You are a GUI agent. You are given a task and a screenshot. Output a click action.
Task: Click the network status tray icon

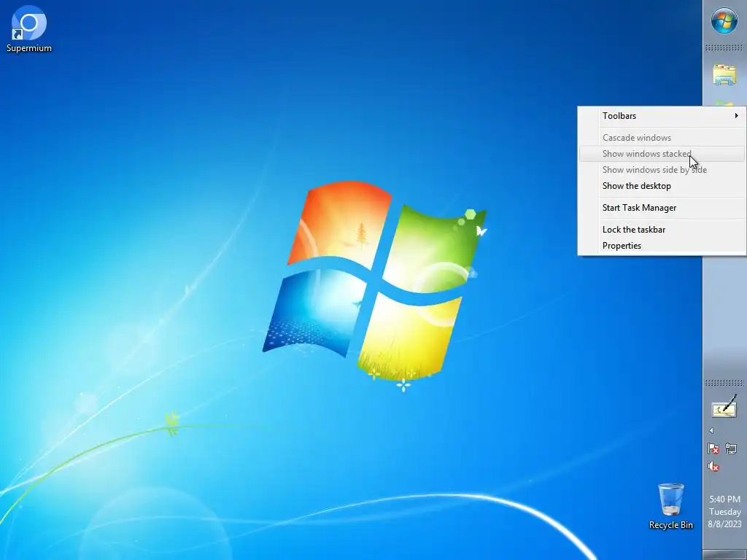731,448
